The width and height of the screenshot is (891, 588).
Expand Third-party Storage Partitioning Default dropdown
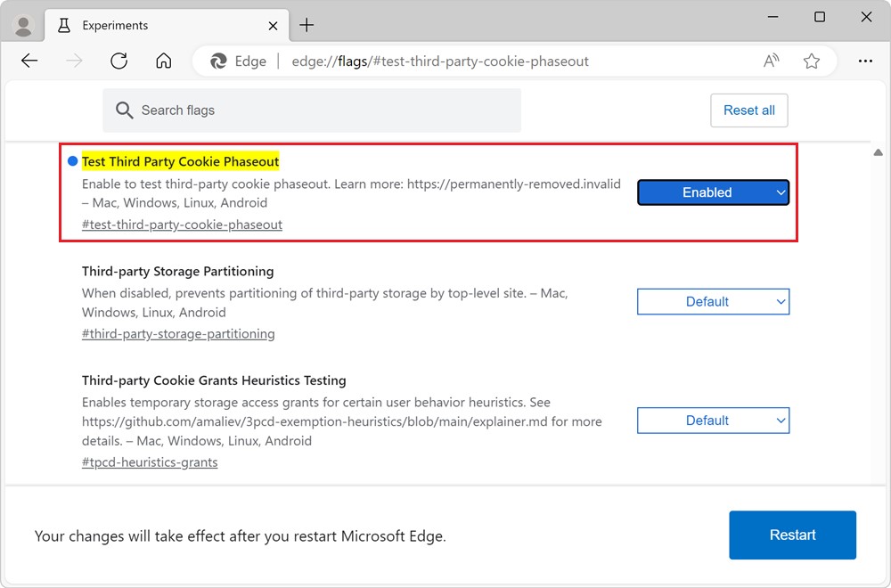pyautogui.click(x=713, y=302)
